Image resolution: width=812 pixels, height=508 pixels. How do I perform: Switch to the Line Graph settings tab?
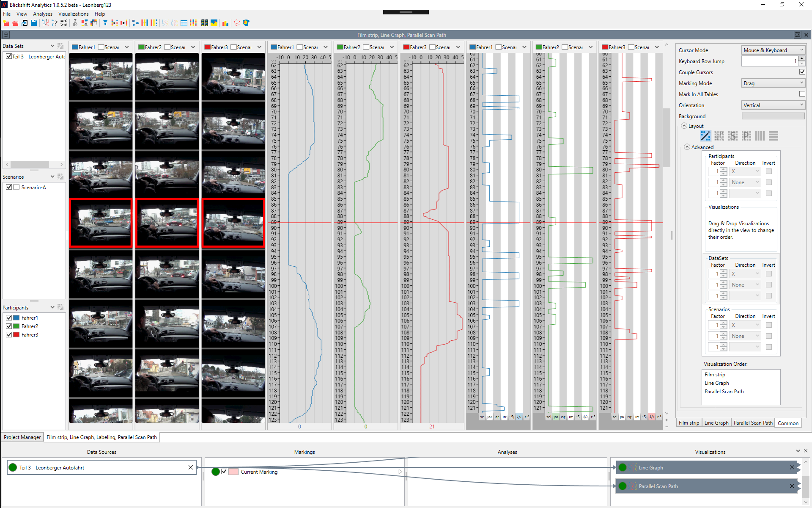pyautogui.click(x=716, y=422)
